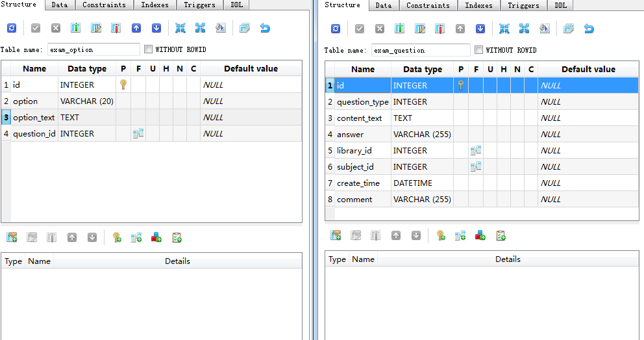Toggle WITHOUT ROWID for exam_question table
The image size is (644, 340).
coord(478,50)
